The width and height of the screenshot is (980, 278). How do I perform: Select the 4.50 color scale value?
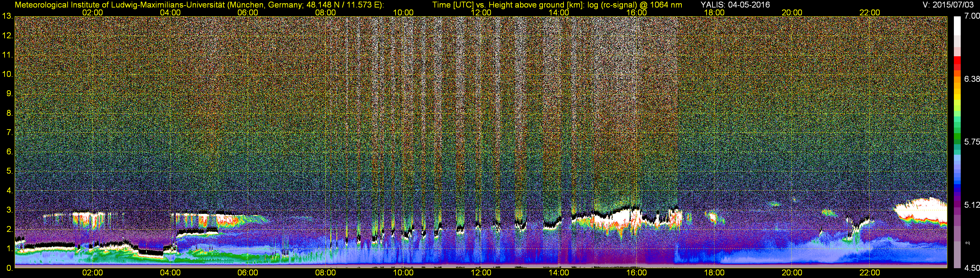972,268
